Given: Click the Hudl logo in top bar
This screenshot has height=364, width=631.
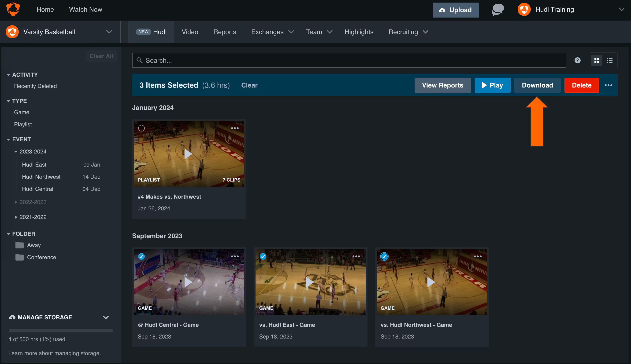Looking at the screenshot, I should pyautogui.click(x=13, y=9).
